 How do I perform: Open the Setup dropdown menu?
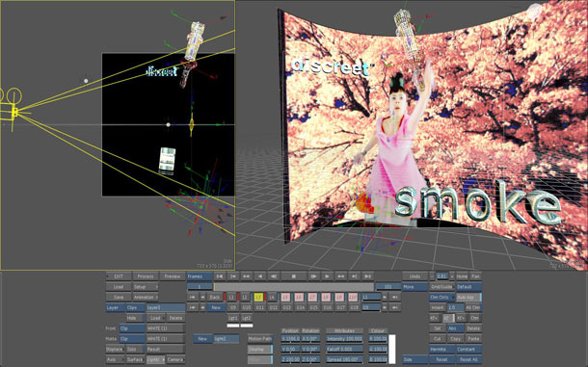[x=146, y=287]
